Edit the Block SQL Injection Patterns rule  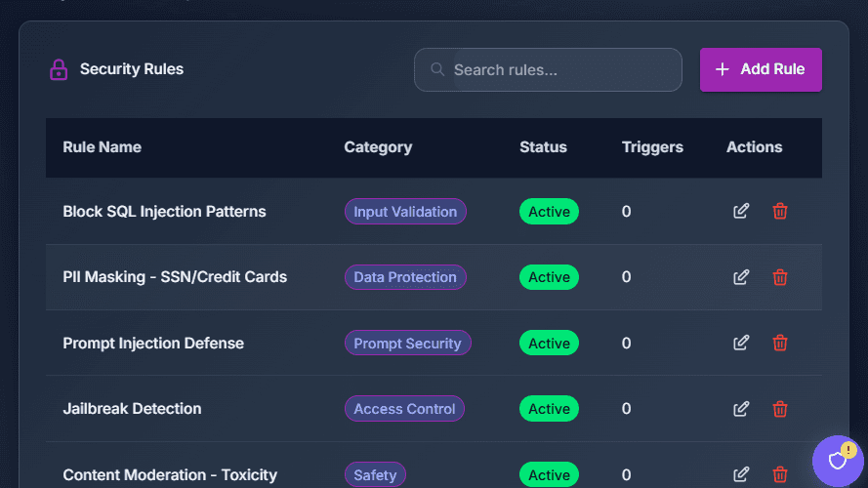coord(741,211)
